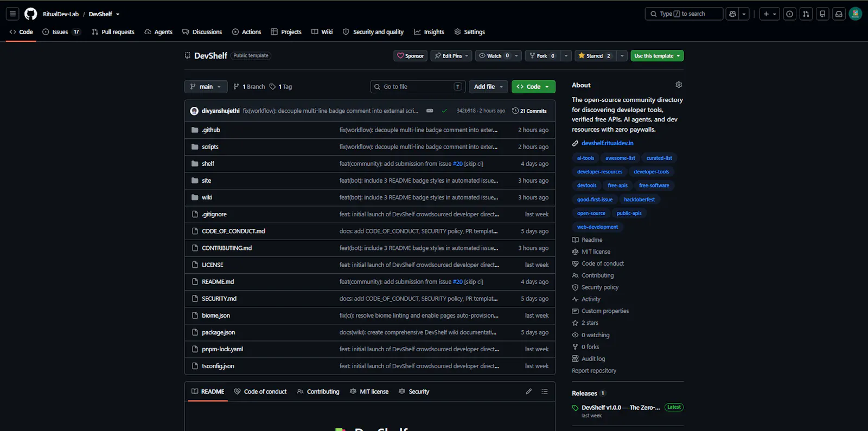Open the Audit log link
868x431 pixels.
pos(593,359)
